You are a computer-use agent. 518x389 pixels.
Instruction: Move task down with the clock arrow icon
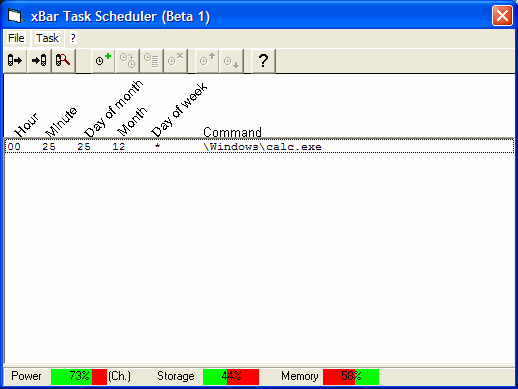click(x=231, y=61)
